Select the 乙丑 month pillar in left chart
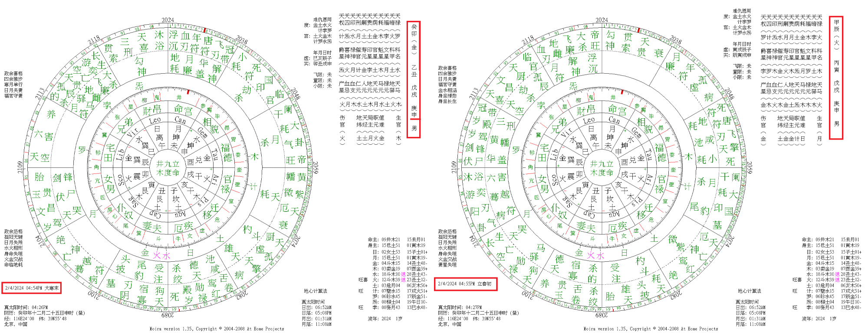868x335 pixels. 414,71
